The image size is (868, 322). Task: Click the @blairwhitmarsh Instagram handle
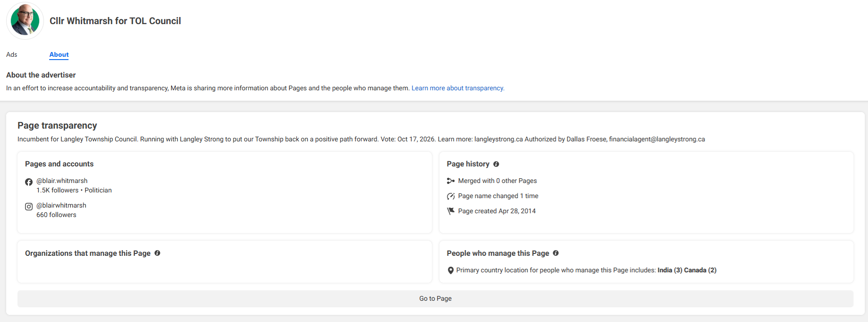(61, 205)
